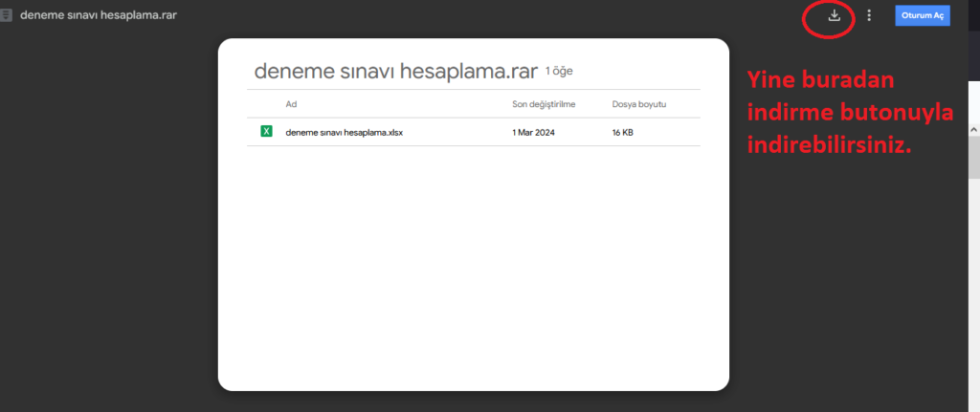Click the 16 KB file size cell

tap(622, 132)
